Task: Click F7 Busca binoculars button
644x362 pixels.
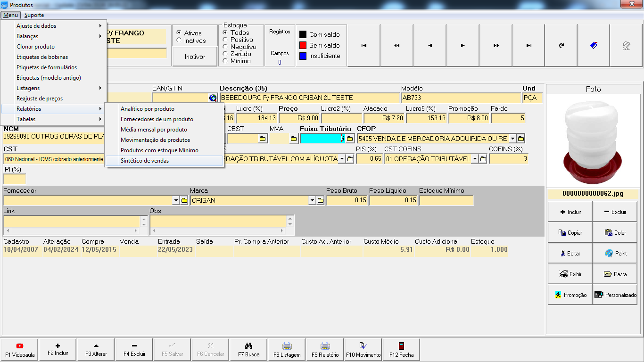Action: [x=248, y=349]
